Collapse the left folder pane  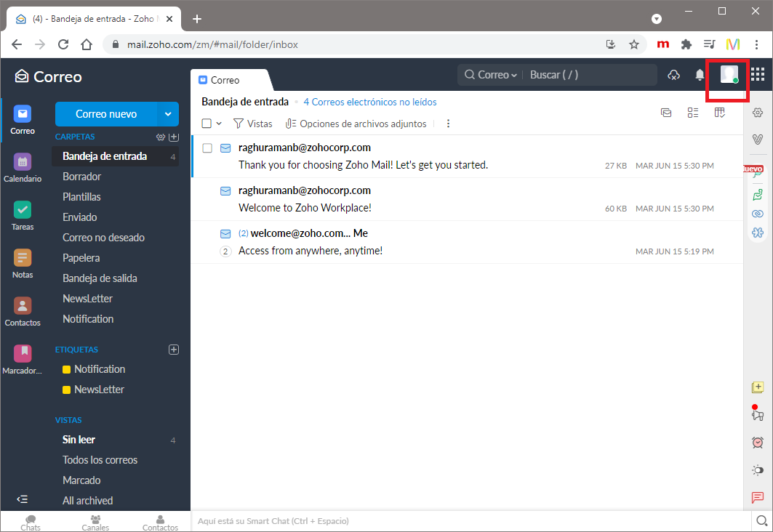23,499
